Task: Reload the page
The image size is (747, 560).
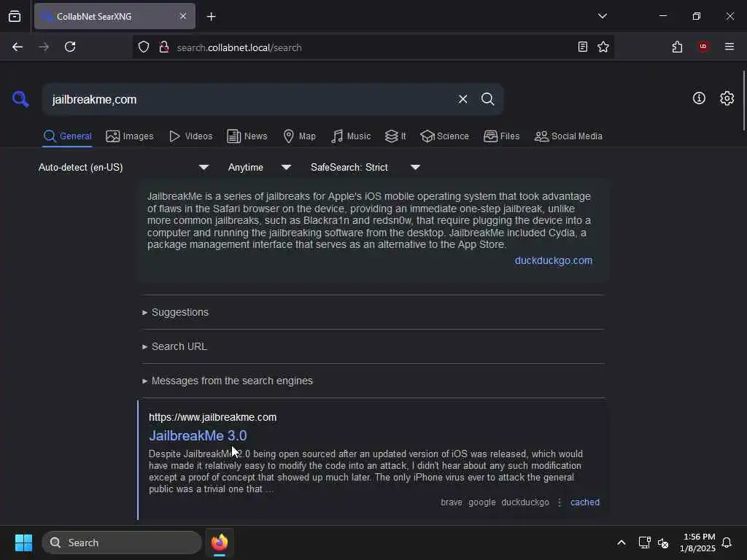Action: tap(70, 47)
